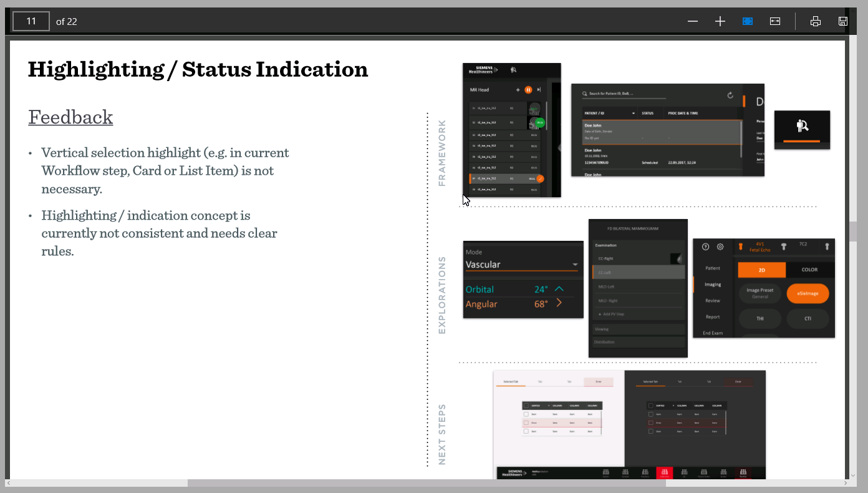
Task: Select the fit to page icon
Action: [x=748, y=21]
